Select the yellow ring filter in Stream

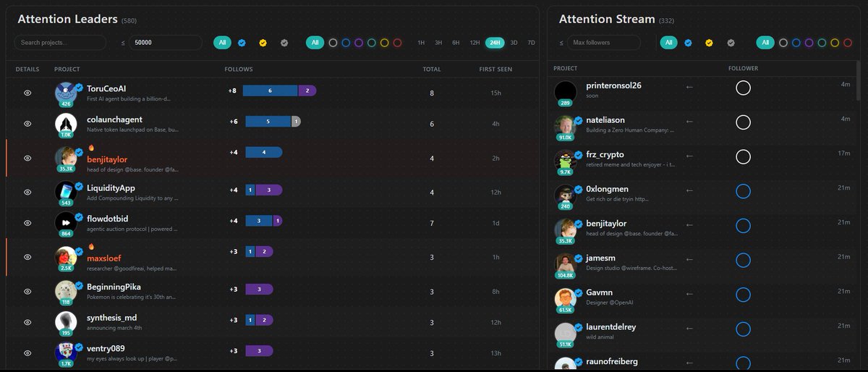click(x=835, y=43)
